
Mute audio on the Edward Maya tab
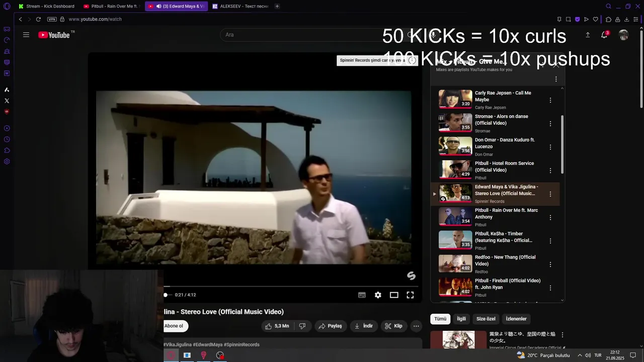click(x=158, y=7)
